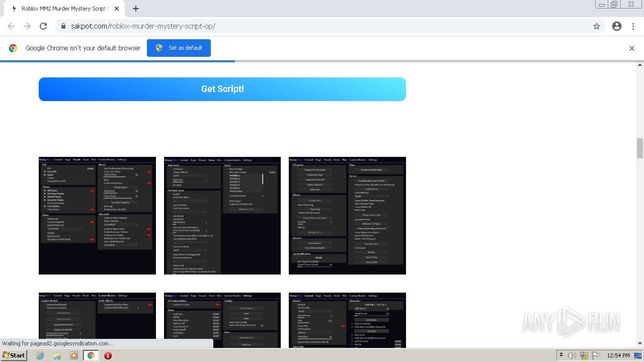Reload the current page
644x362 pixels.
point(43,26)
